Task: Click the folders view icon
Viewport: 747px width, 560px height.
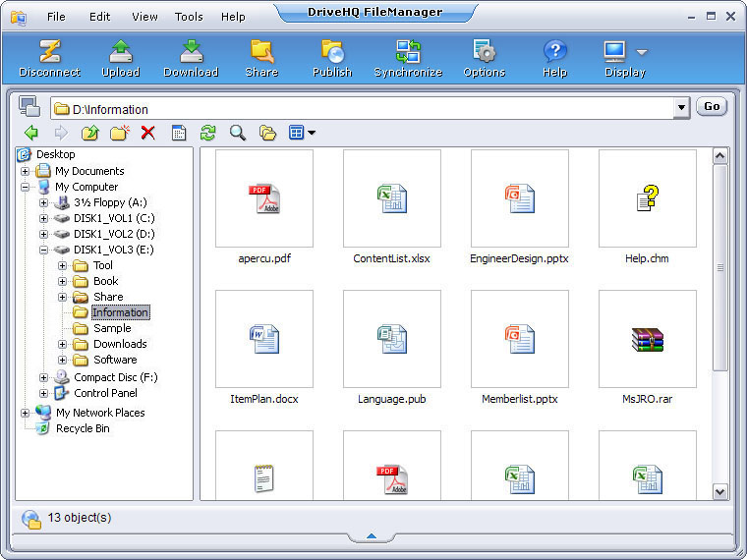Action: pos(267,133)
